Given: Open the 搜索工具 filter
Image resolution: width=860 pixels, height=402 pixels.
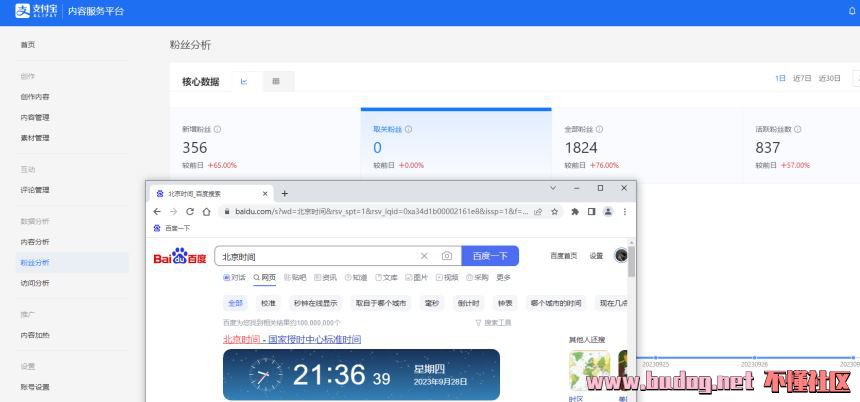Looking at the screenshot, I should coord(494,323).
